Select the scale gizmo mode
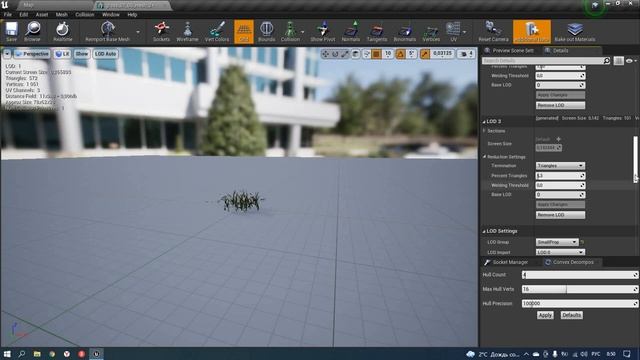Screen dimensions: 640x360 [345, 54]
